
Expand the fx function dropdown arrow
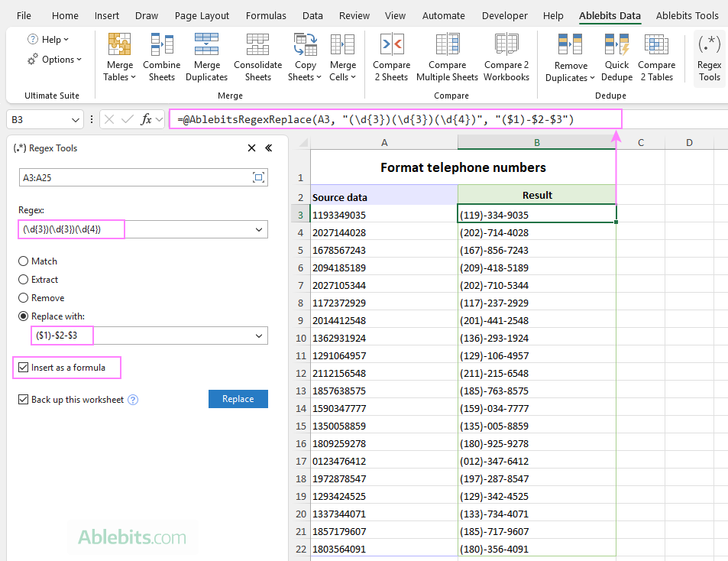point(159,119)
